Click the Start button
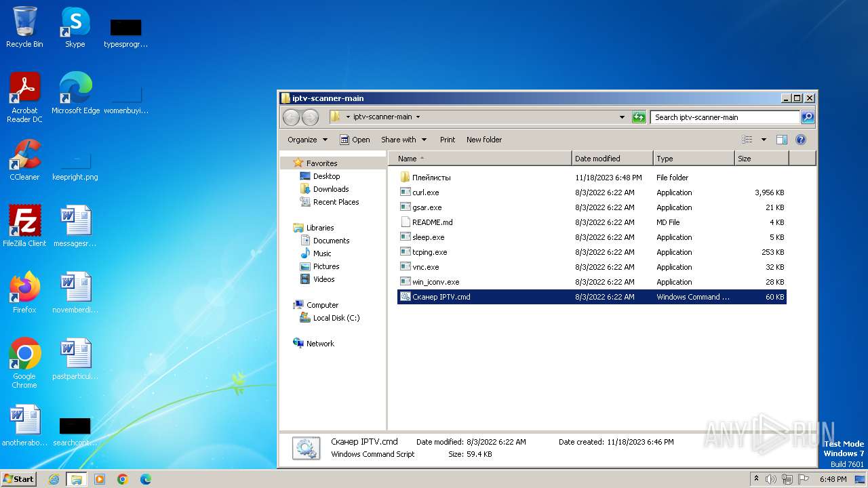 [x=19, y=479]
